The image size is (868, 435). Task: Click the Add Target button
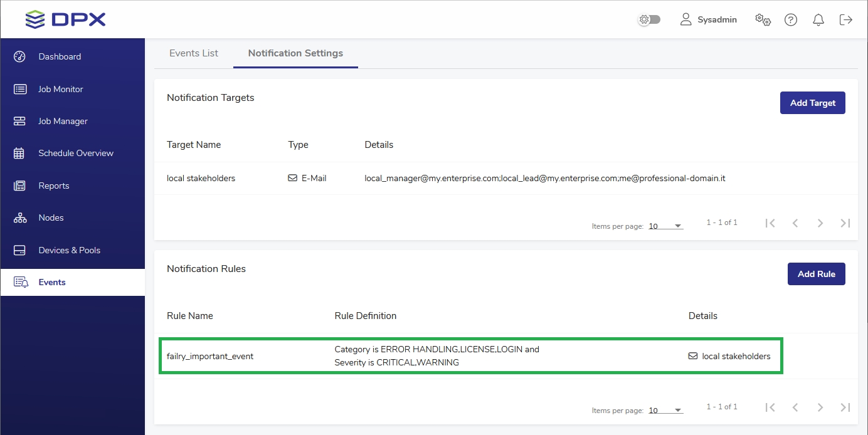[812, 103]
